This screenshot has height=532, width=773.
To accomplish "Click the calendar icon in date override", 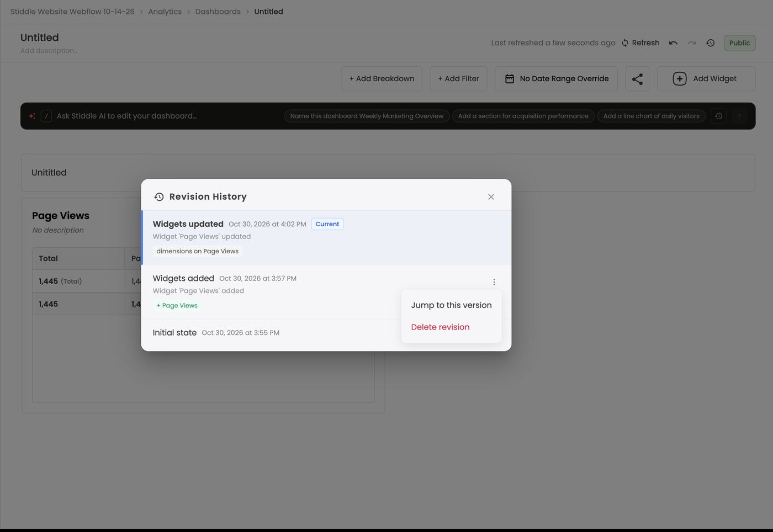I will [x=510, y=79].
